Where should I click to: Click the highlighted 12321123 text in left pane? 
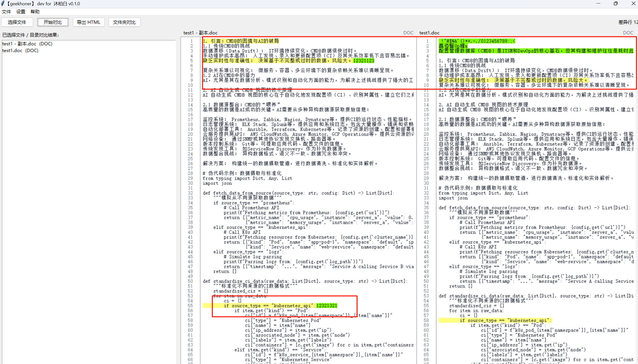click(x=363, y=61)
